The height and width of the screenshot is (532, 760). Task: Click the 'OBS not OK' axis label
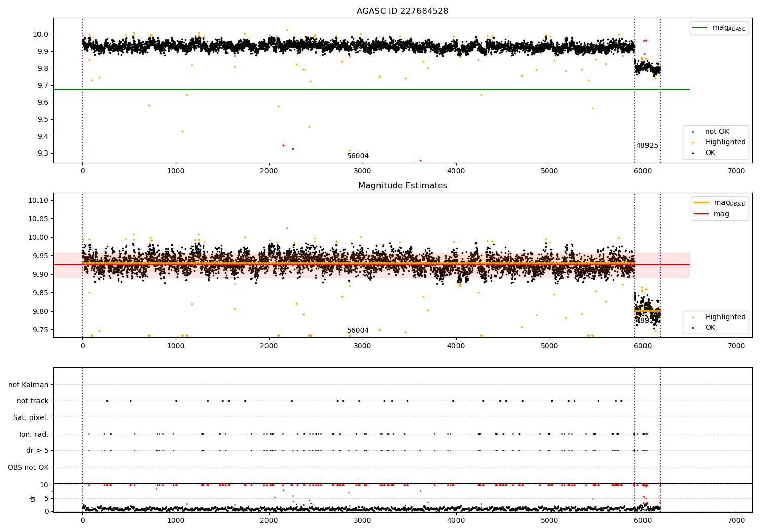[28, 467]
